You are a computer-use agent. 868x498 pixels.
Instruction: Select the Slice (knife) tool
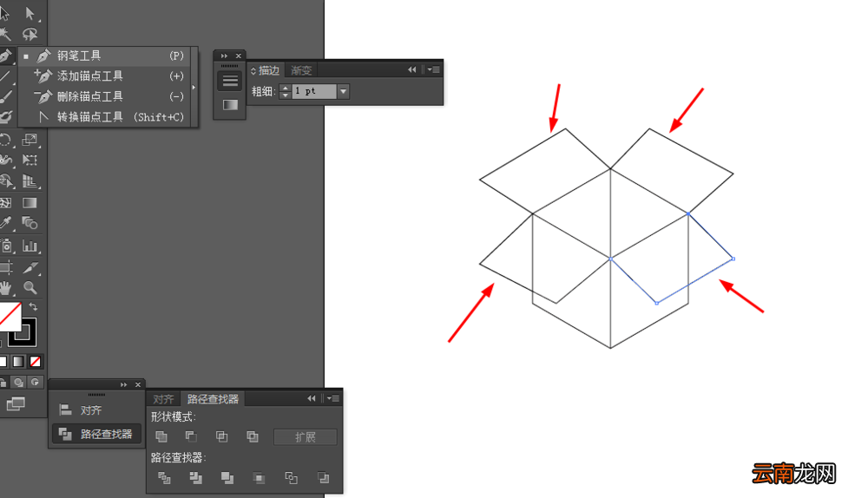coord(30,268)
